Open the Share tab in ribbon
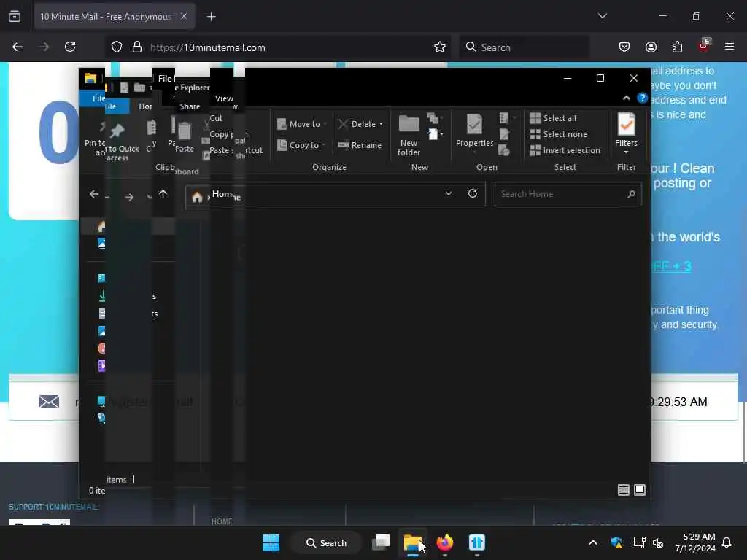 click(x=190, y=106)
